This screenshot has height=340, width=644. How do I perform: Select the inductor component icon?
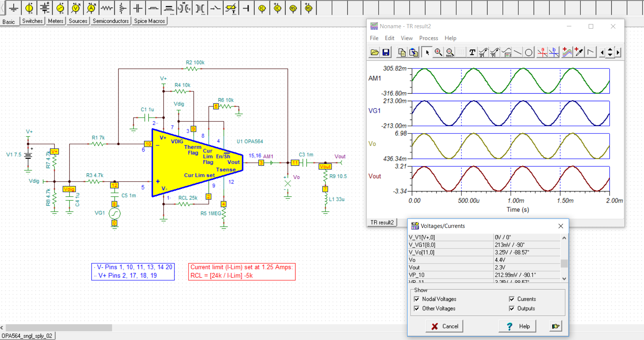pos(153,8)
